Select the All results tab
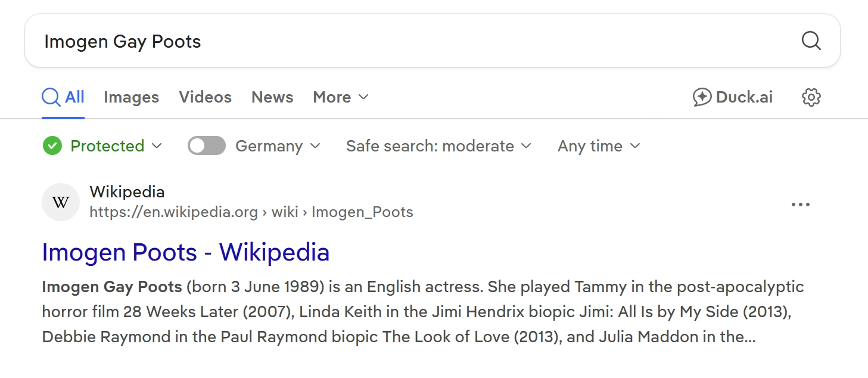This screenshot has height=378, width=868. click(x=63, y=97)
